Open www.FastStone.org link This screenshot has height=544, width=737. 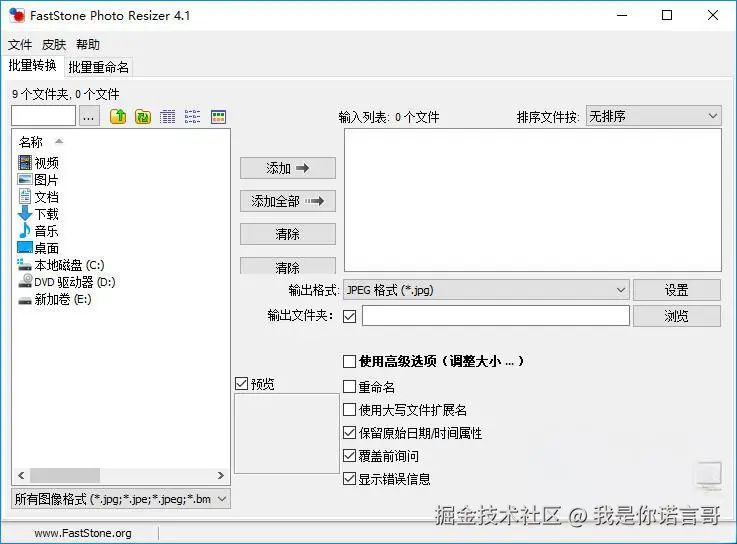coord(83,533)
